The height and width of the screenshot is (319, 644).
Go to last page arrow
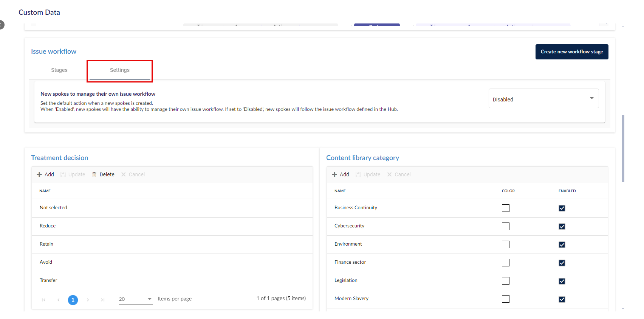pos(102,300)
